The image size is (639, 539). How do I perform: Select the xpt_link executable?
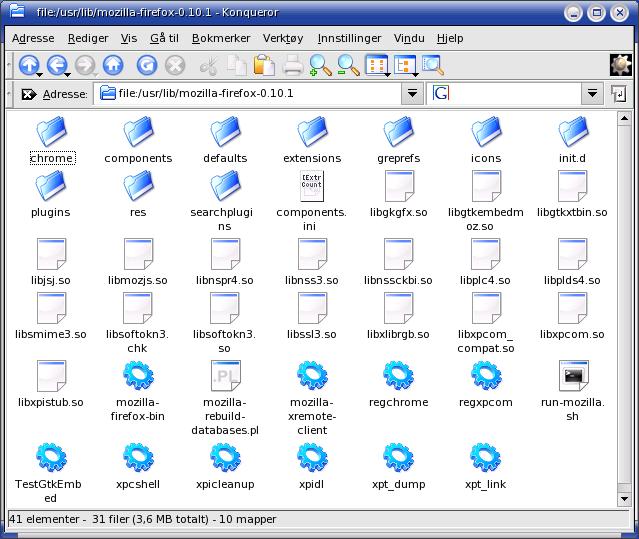pos(485,466)
